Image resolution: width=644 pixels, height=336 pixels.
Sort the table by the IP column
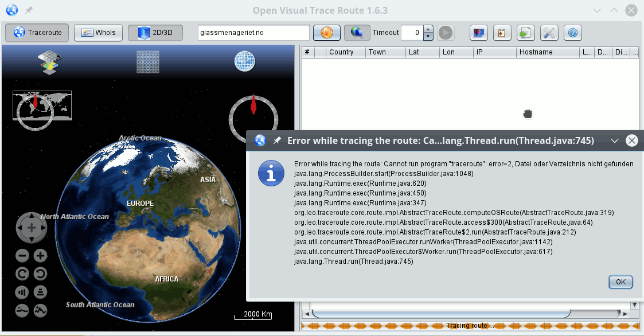[494, 52]
